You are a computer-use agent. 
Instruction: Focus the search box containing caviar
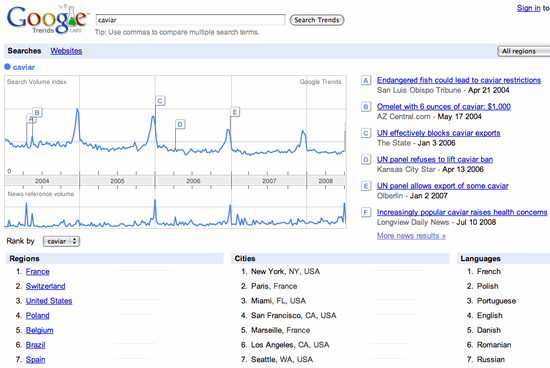(190, 20)
